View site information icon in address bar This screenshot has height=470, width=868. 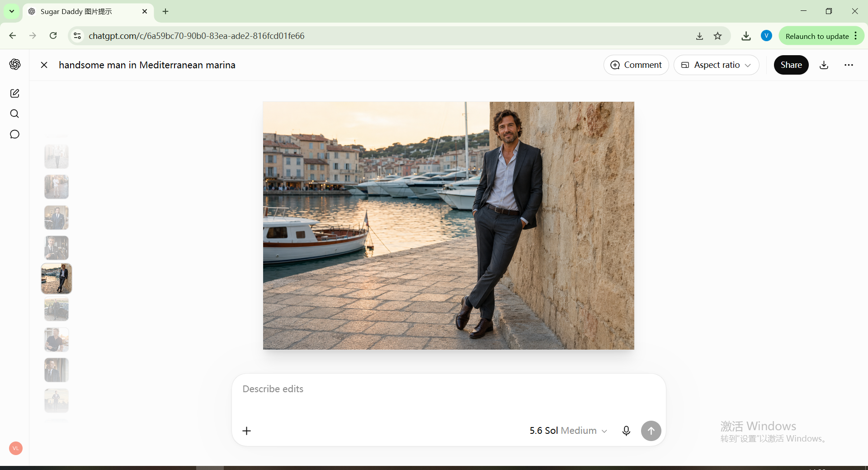(x=77, y=36)
